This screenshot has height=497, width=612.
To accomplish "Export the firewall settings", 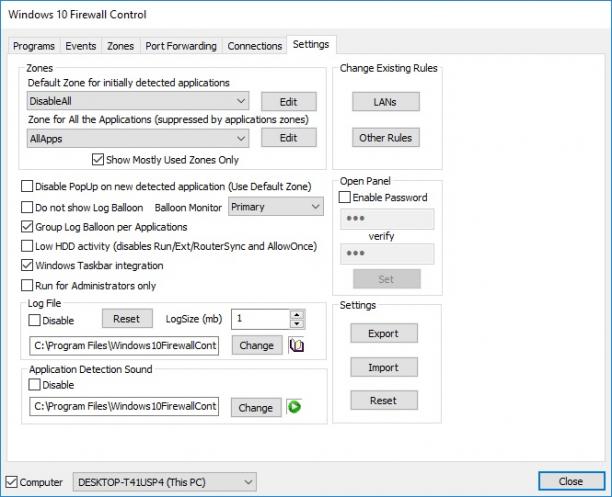I will click(x=384, y=333).
